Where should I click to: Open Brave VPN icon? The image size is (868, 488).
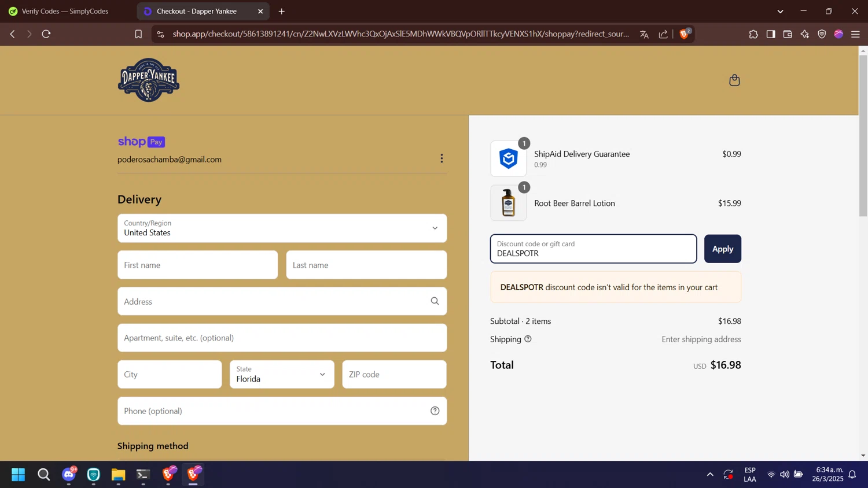click(822, 34)
